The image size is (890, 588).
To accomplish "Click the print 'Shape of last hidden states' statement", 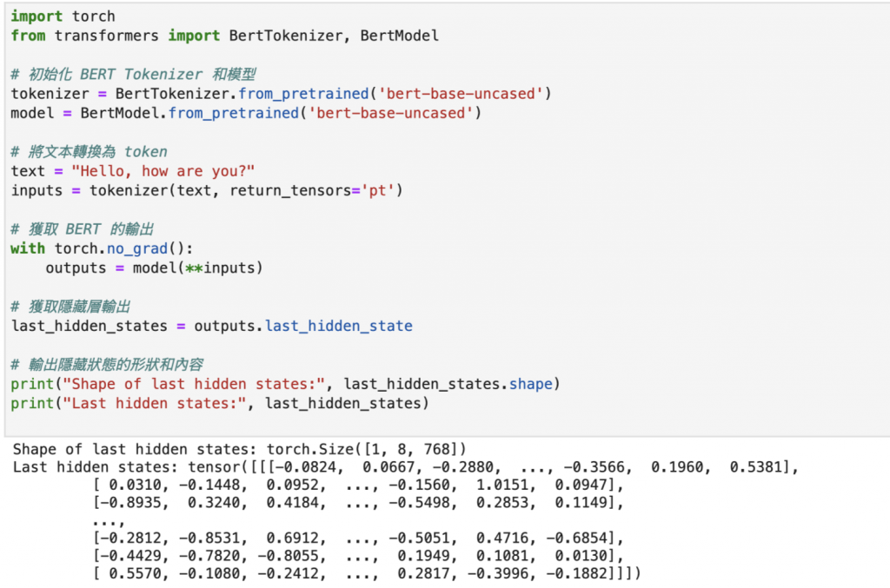I will [x=285, y=384].
